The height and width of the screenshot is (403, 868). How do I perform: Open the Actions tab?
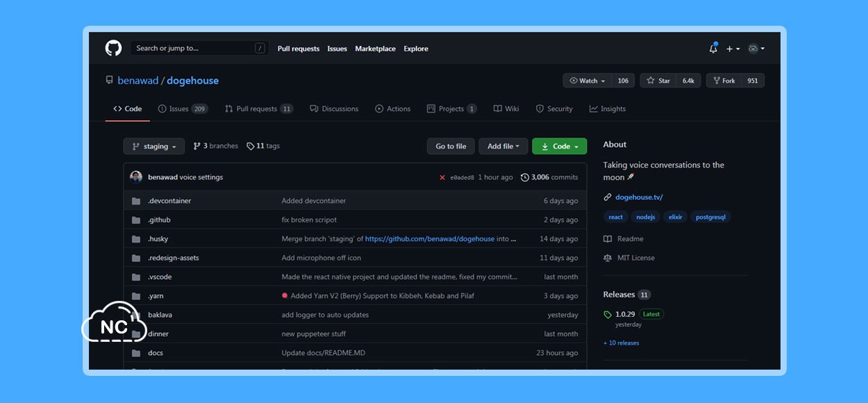tap(393, 109)
